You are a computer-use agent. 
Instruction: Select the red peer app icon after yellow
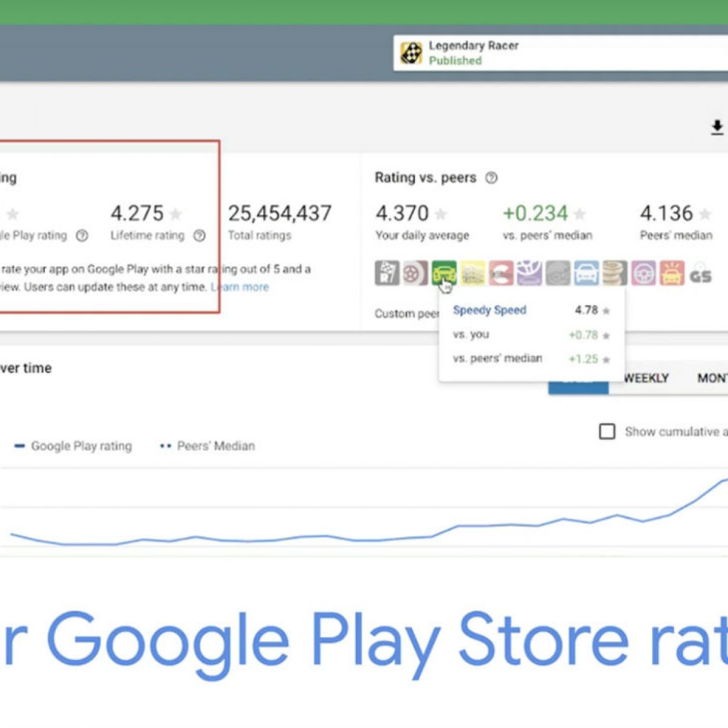coord(501,274)
